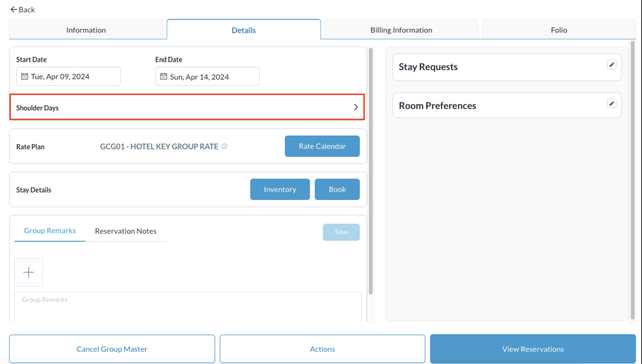The image size is (642, 364).
Task: Open the Billing Information tab
Action: pos(401,30)
